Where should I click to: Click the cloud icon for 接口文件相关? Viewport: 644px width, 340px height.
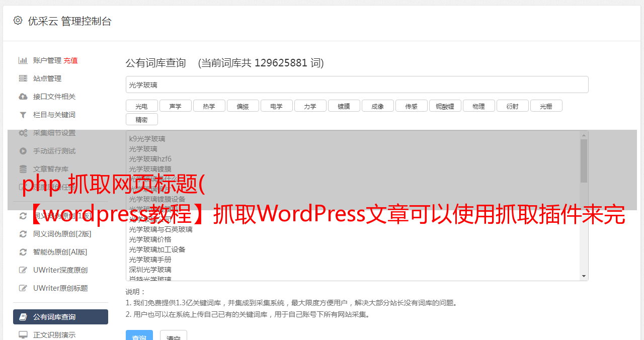pyautogui.click(x=23, y=97)
